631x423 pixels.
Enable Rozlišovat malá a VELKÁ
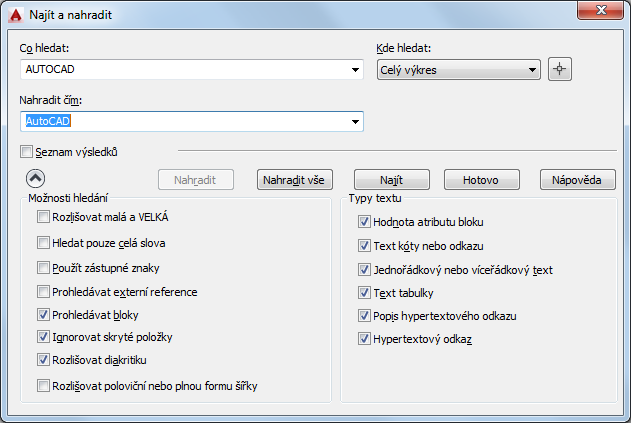pos(43,217)
